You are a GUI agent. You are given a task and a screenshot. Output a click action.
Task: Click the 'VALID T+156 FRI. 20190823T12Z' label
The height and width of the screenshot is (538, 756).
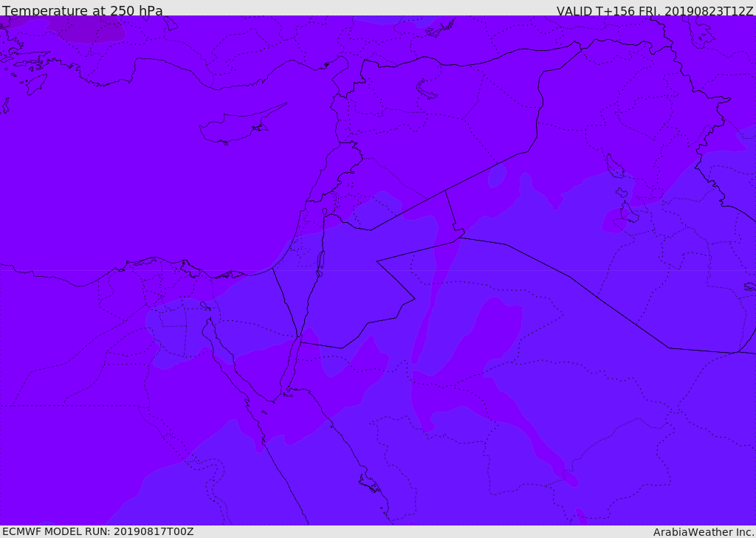coord(654,10)
